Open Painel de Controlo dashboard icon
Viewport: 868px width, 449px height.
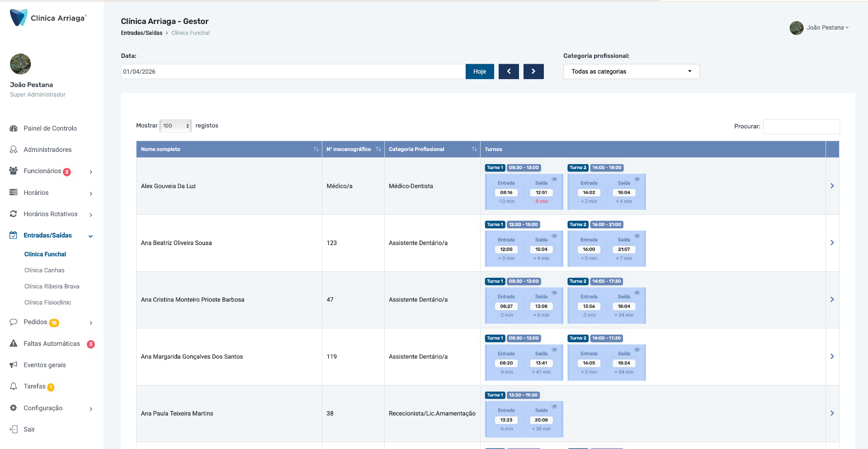click(x=14, y=128)
